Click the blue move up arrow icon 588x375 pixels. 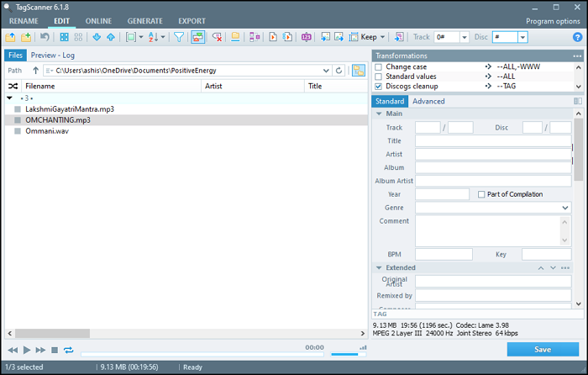coord(111,37)
